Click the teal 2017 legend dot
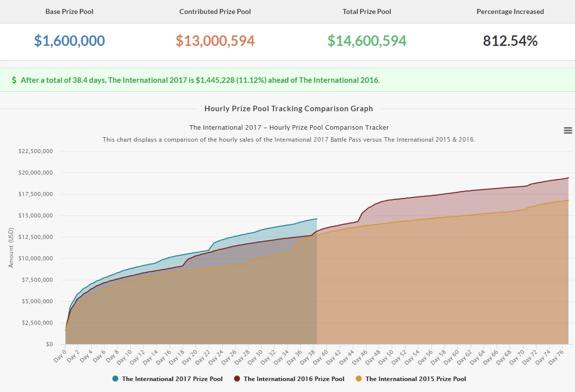This screenshot has width=575, height=392. point(115,379)
